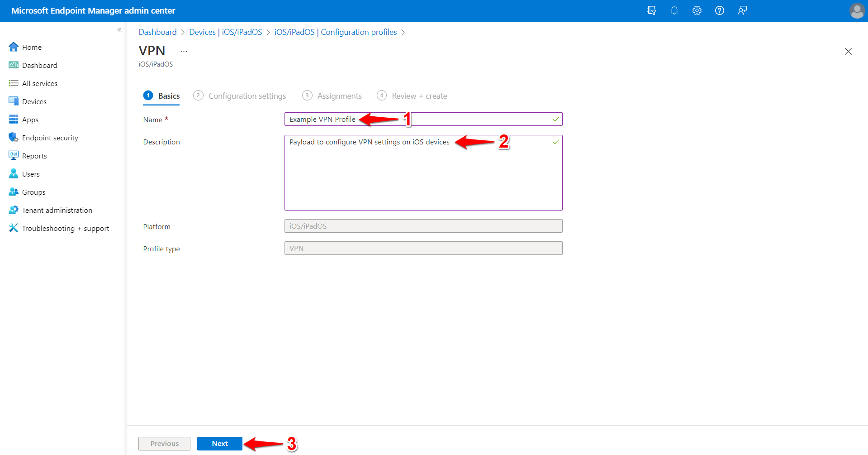Open the Devices section in sidebar
The height and width of the screenshot is (455, 868).
coord(34,101)
